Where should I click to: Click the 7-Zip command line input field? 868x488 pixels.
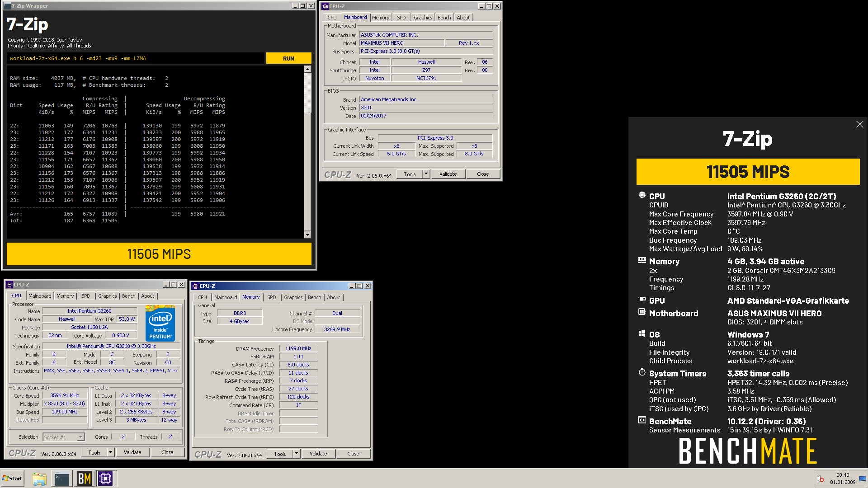tap(136, 58)
